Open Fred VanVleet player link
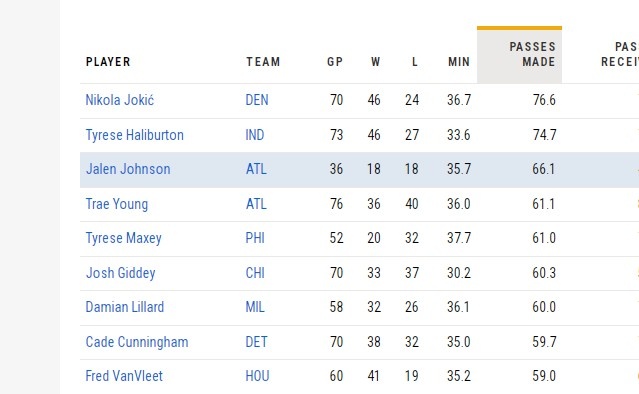The height and width of the screenshot is (394, 639). point(124,376)
